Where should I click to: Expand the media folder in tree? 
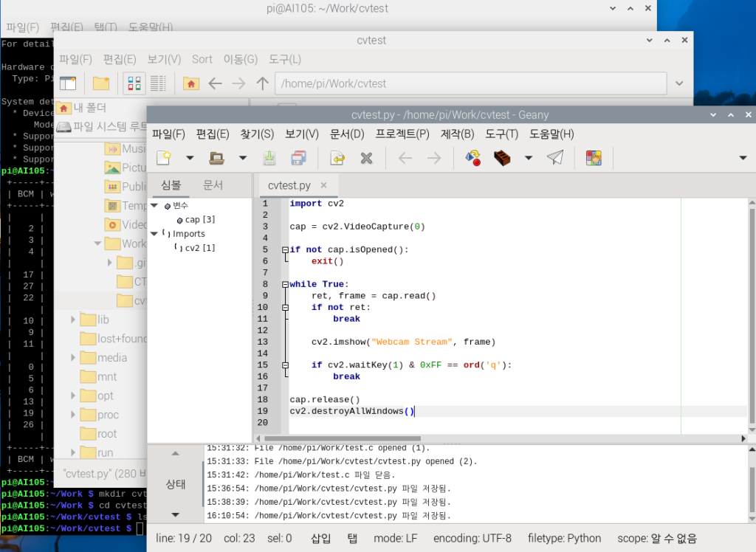[73, 358]
